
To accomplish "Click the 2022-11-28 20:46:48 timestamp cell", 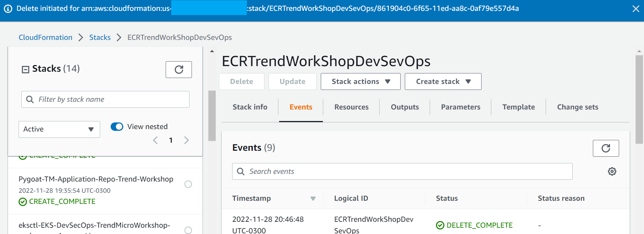I will pos(268,225).
